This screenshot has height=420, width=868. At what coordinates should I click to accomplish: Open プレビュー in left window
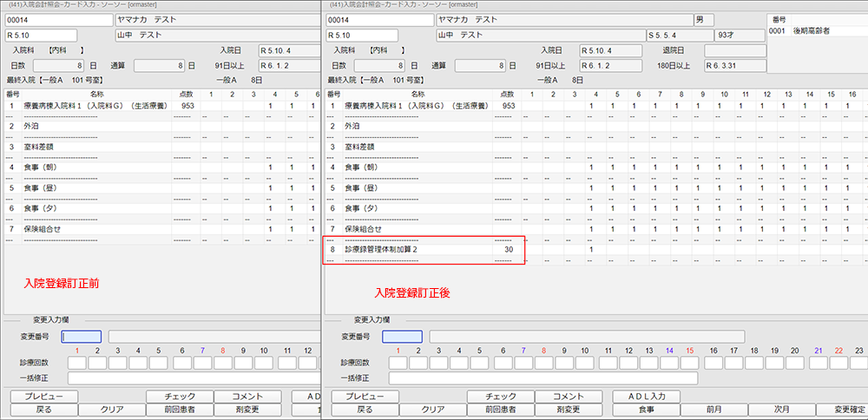43,397
